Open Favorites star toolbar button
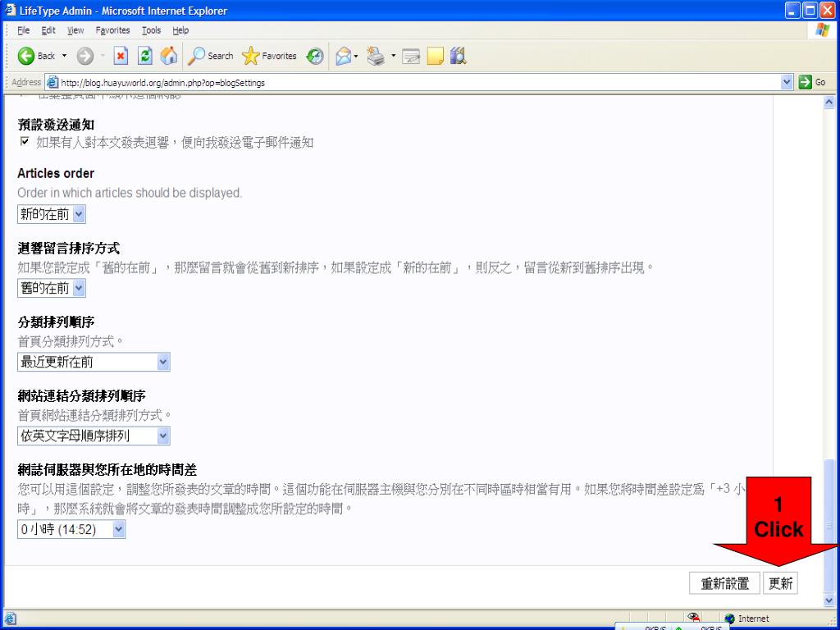840x630 pixels. 269,56
